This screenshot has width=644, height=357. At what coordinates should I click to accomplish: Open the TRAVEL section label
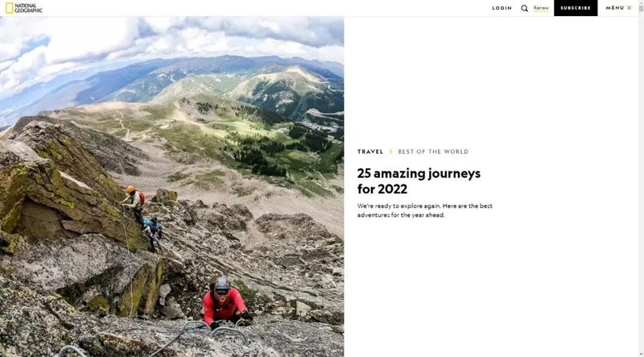click(370, 152)
